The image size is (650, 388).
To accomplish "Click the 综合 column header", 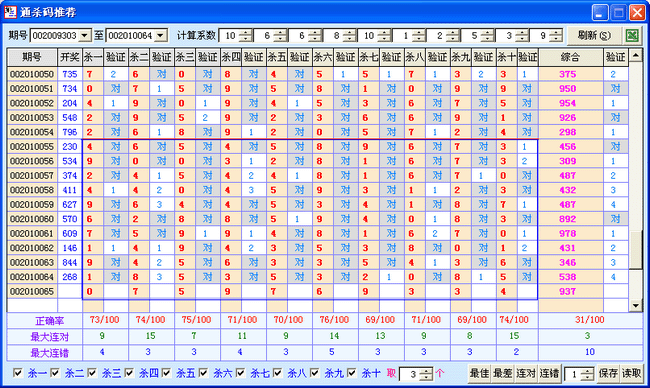I will point(571,57).
